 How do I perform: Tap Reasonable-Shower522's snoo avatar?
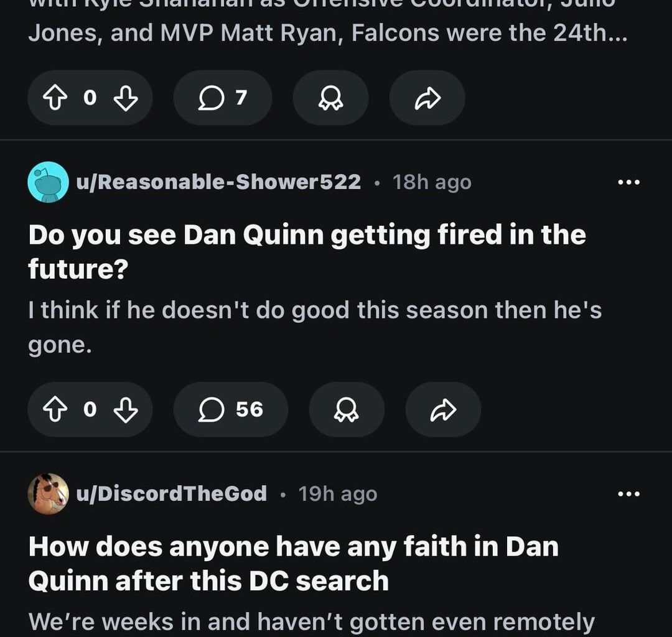pyautogui.click(x=48, y=182)
